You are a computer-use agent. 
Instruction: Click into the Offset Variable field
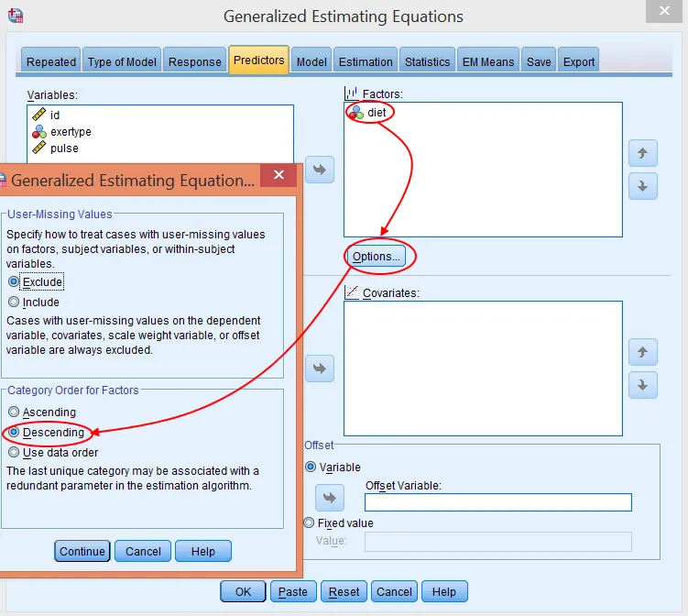pos(497,502)
